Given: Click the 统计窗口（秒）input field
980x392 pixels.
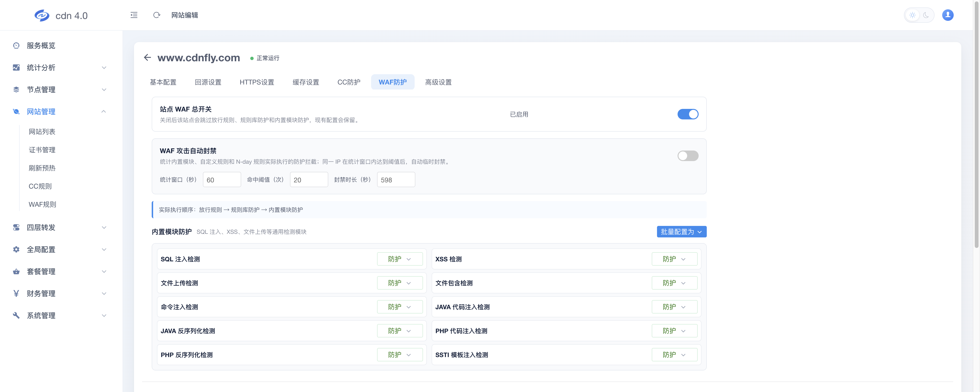Looking at the screenshot, I should [222, 180].
